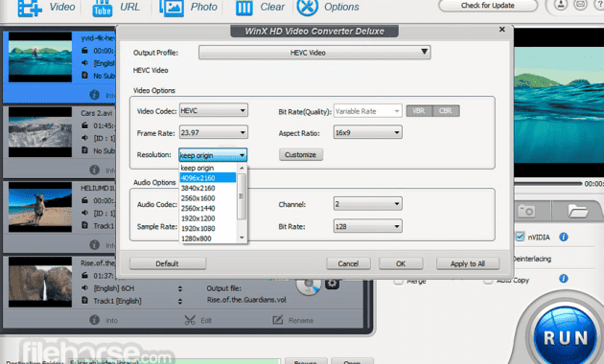The width and height of the screenshot is (604, 364).
Task: Toggle the Merge checkbox
Action: click(398, 282)
